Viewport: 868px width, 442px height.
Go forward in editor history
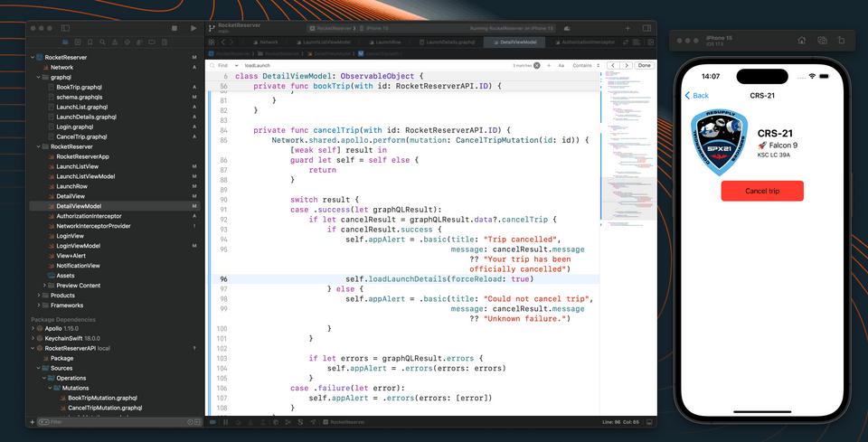coord(231,42)
